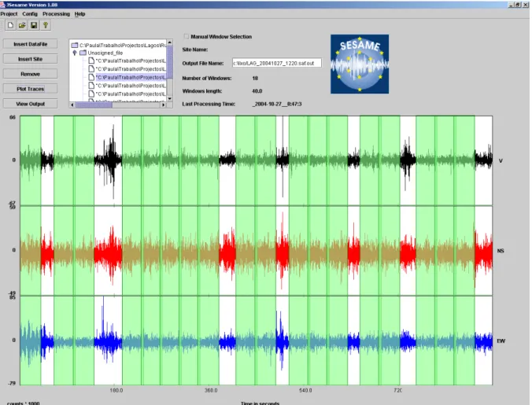Viewport: 532px width, 405px height.
Task: Select the fifth data file in the tree
Action: click(x=127, y=94)
